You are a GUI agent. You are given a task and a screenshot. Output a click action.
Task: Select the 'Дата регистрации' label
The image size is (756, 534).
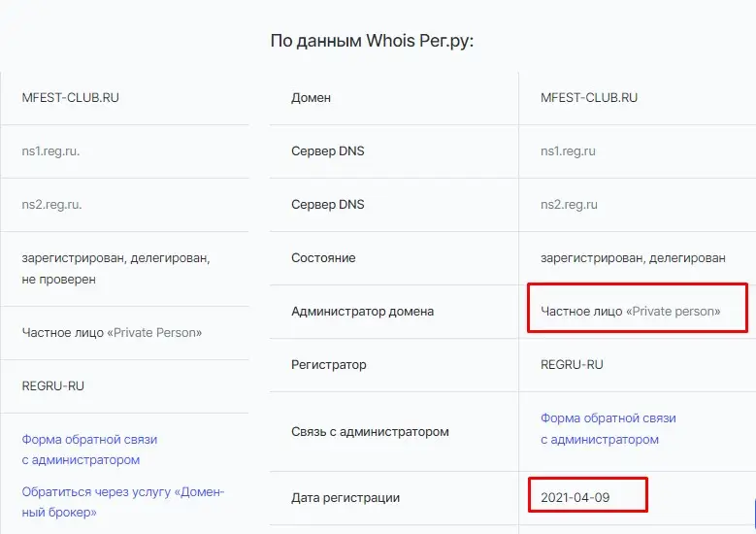point(345,498)
